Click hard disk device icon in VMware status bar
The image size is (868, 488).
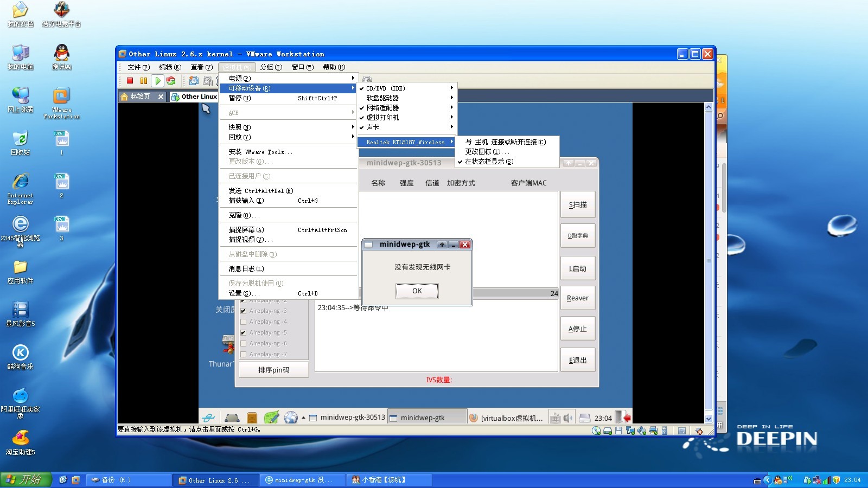pyautogui.click(x=608, y=431)
